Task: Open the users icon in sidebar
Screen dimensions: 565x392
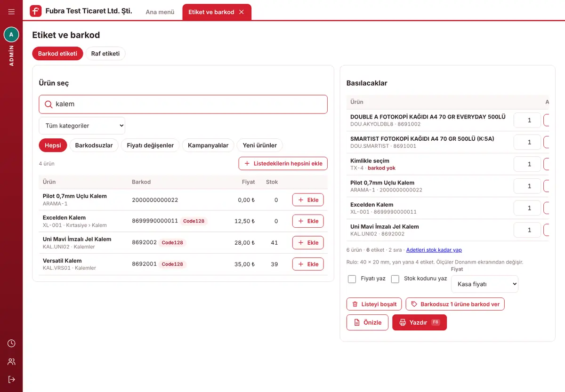Action: coord(11,361)
